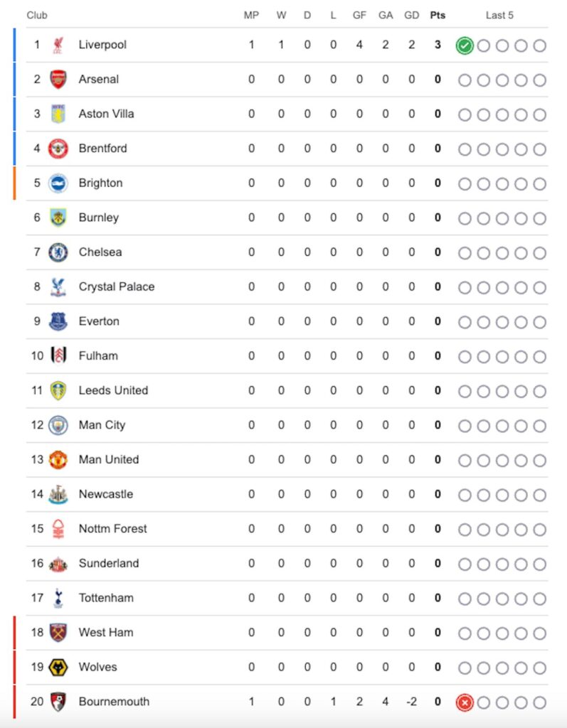Screen dimensions: 567x728
Task: Click the Man United red crest icon
Action: click(x=58, y=460)
